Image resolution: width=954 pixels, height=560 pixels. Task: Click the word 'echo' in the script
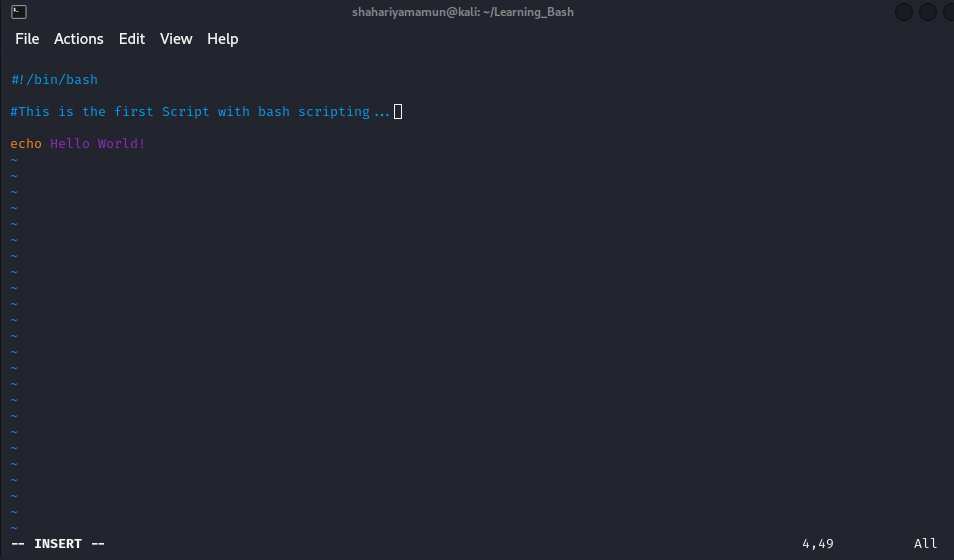26,144
